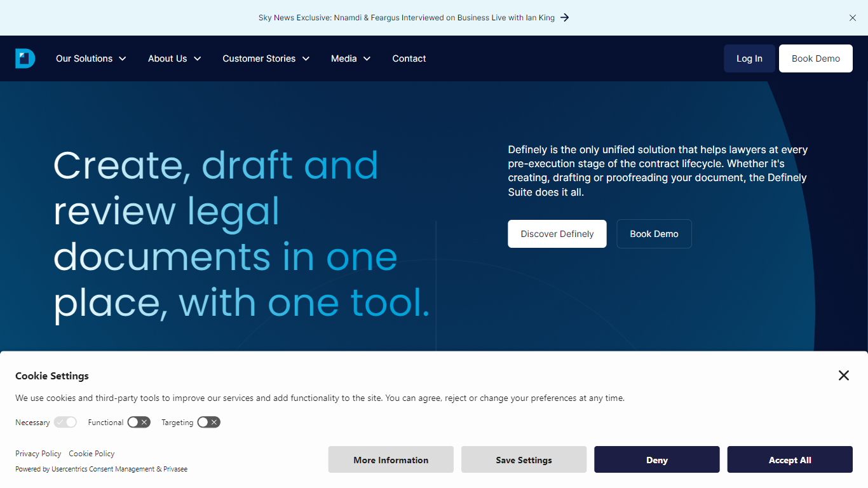
Task: Click the Definely D logo
Action: tap(25, 58)
